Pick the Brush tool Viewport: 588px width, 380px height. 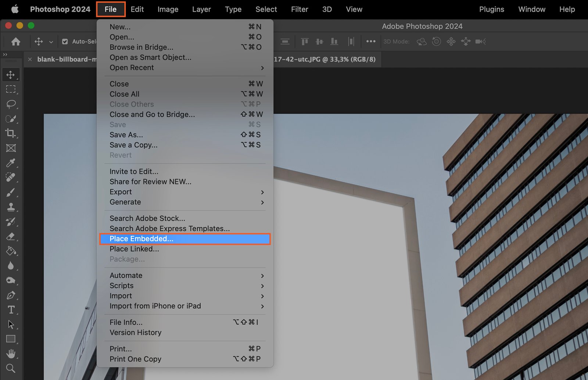coord(11,192)
